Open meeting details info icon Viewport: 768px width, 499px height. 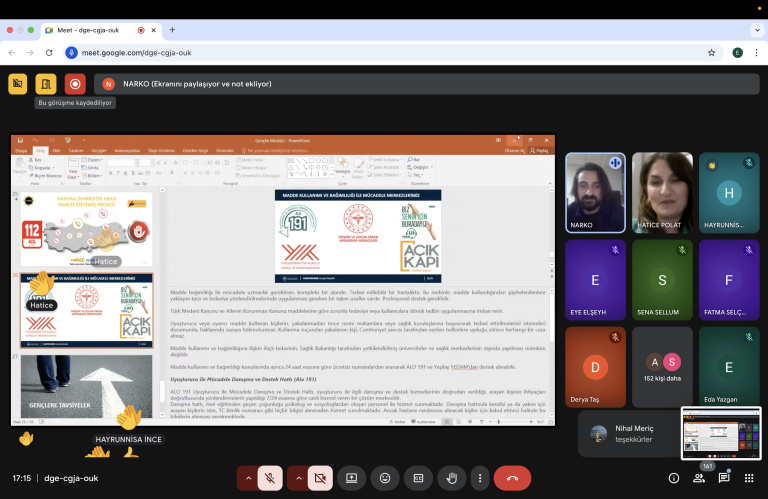point(673,478)
